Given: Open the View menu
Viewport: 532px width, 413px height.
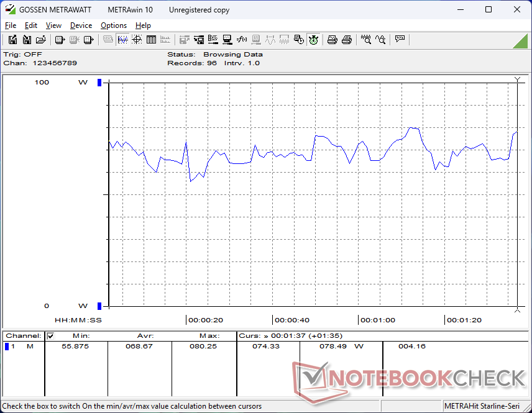Looking at the screenshot, I should (53, 25).
